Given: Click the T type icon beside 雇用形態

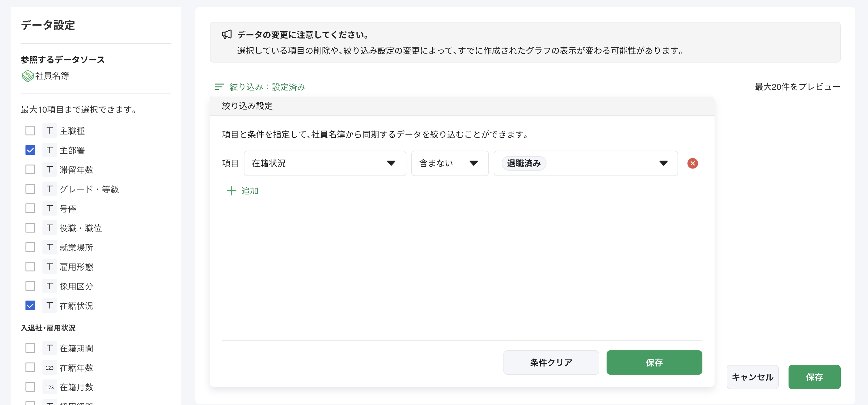Looking at the screenshot, I should tap(49, 266).
